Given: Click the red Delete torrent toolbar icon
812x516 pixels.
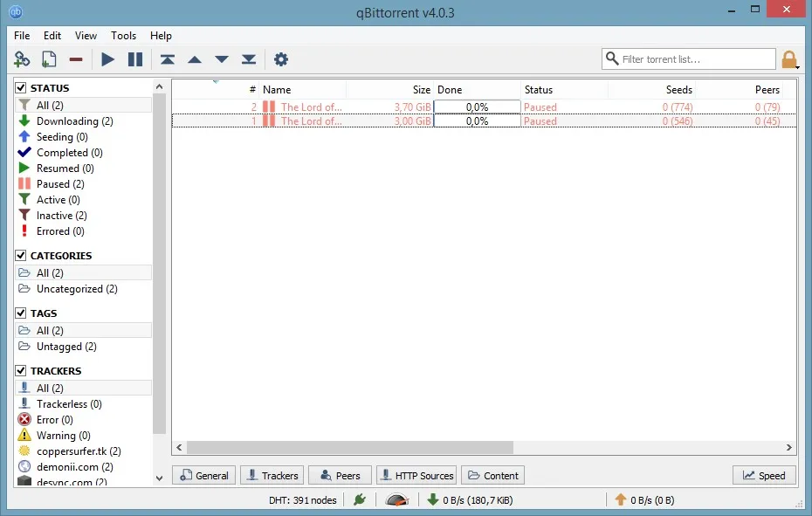Looking at the screenshot, I should (x=76, y=59).
